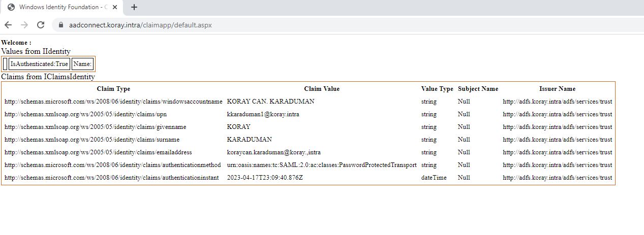Click the Claim Value column header

[322, 89]
